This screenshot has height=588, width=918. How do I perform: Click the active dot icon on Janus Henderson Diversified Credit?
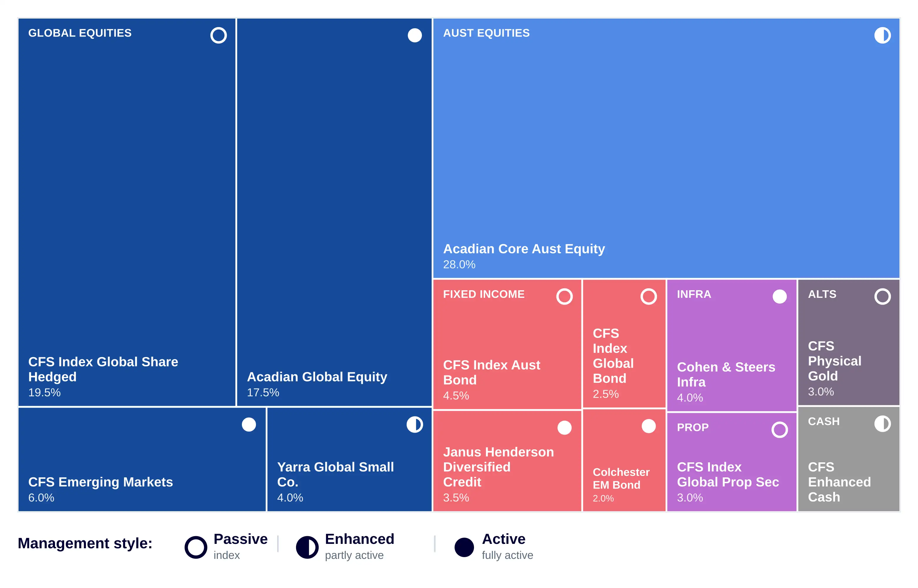(565, 428)
